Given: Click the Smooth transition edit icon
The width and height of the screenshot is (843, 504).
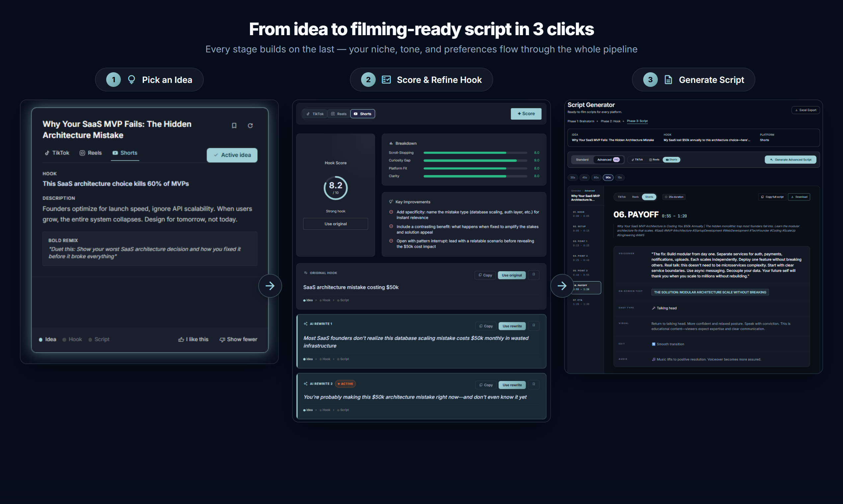Looking at the screenshot, I should click(x=653, y=344).
